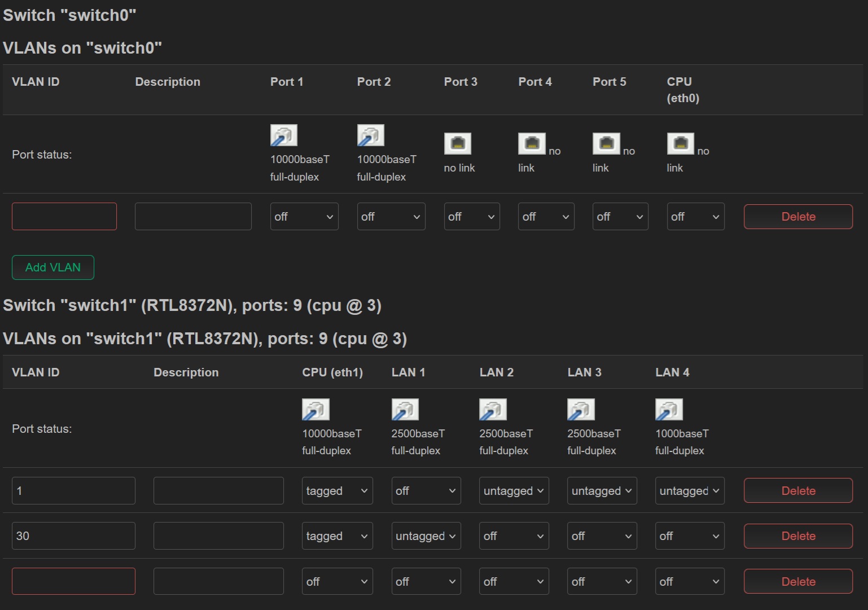The height and width of the screenshot is (610, 868).
Task: Click the VLAN ID field containing 1
Action: tap(73, 491)
